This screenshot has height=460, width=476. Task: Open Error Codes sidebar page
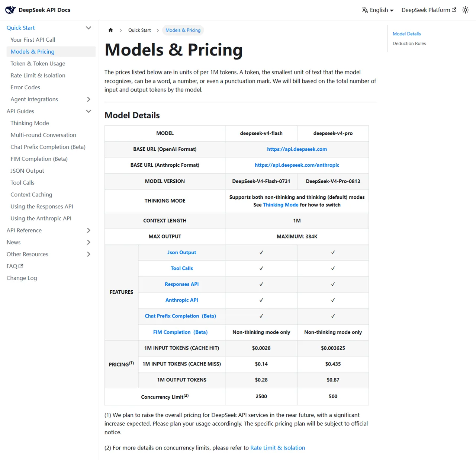pos(25,87)
